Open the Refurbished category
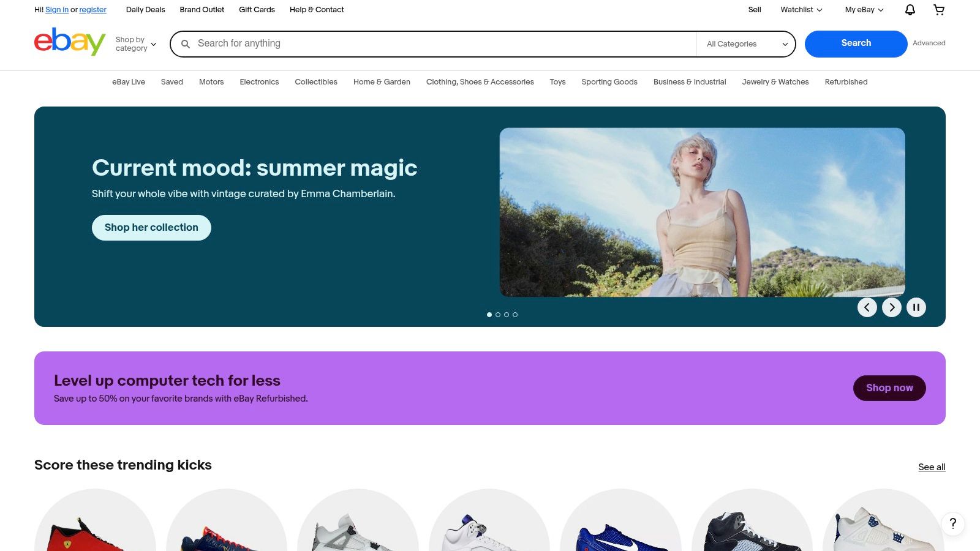 point(846,82)
